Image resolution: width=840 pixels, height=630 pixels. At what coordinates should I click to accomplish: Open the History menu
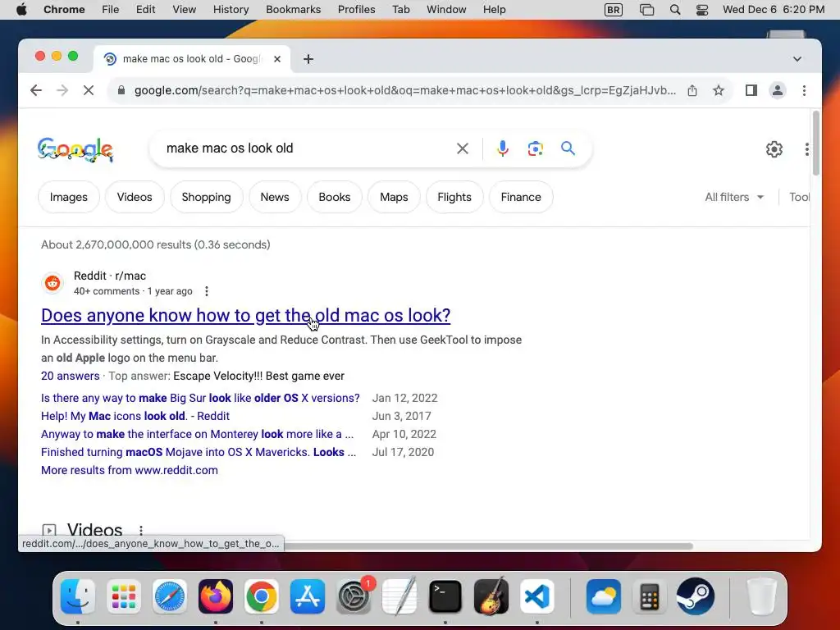pos(231,10)
